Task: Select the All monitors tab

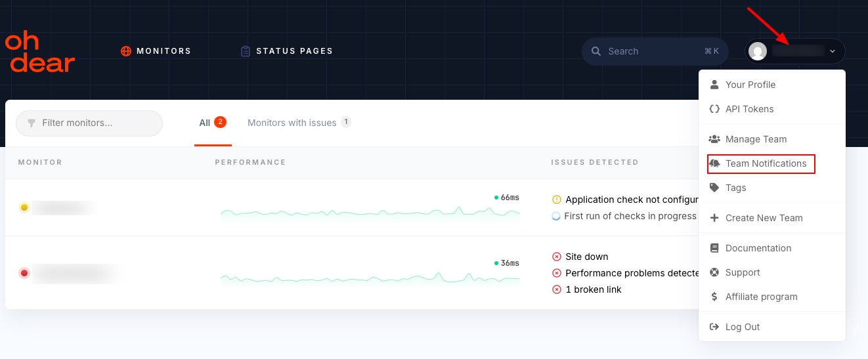Action: click(206, 123)
